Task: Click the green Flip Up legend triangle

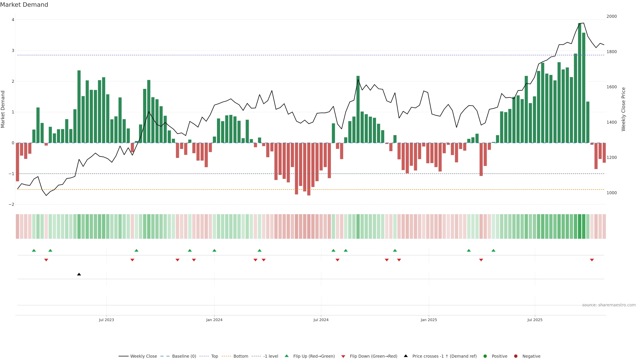Action: (286, 356)
